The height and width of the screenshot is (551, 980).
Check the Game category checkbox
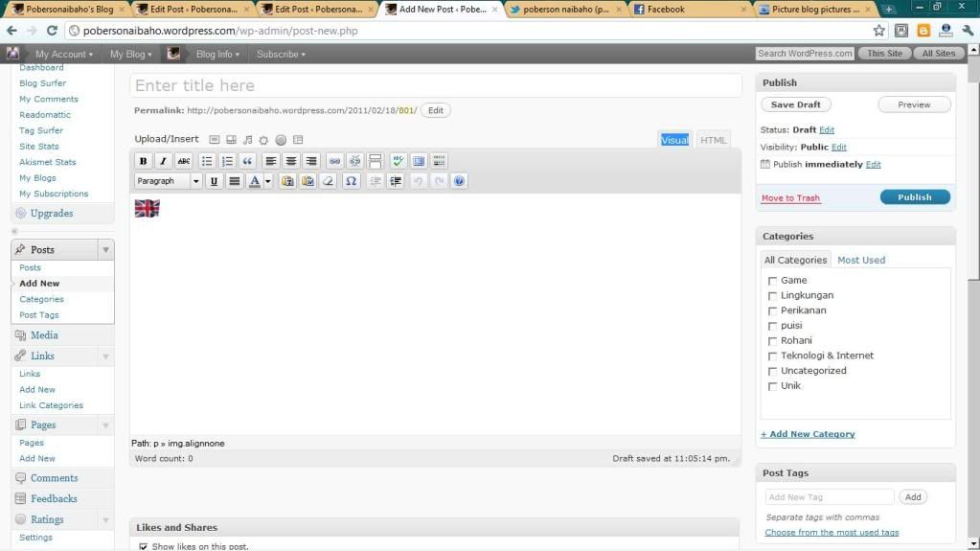point(772,281)
